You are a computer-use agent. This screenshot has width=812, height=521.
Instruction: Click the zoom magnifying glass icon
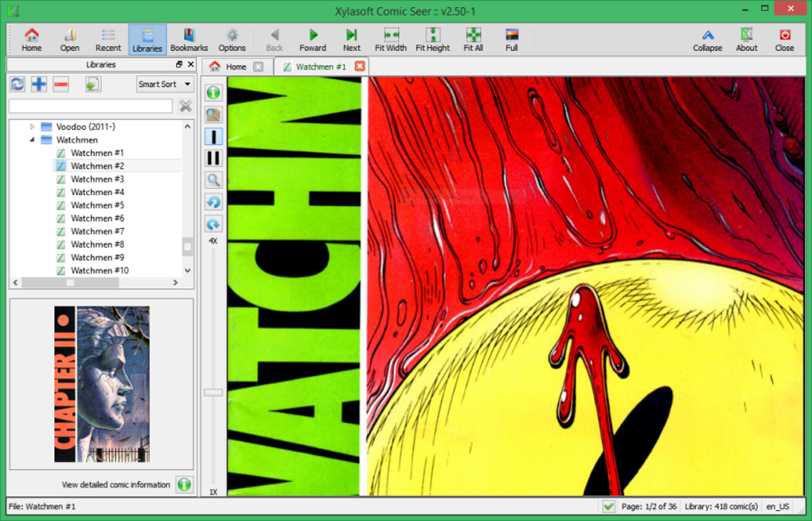coord(213,180)
